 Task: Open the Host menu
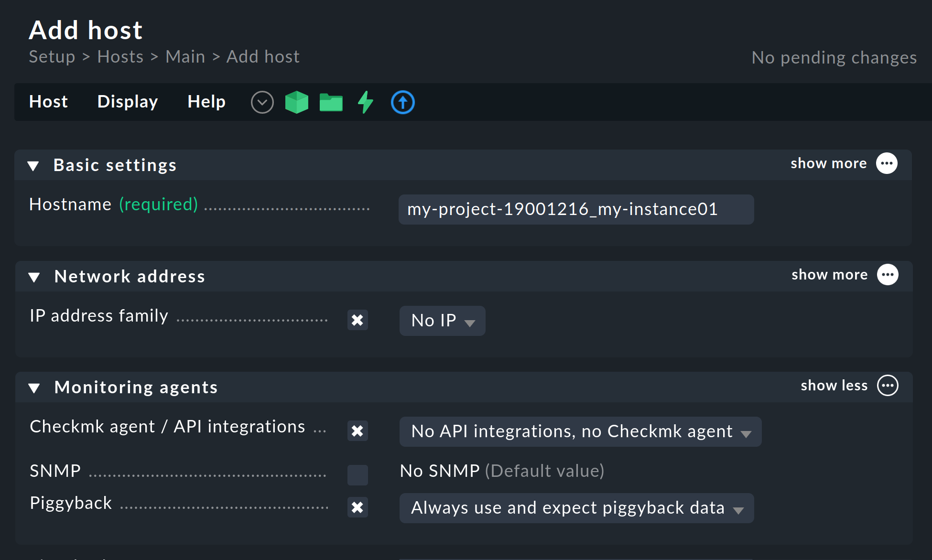tap(48, 102)
